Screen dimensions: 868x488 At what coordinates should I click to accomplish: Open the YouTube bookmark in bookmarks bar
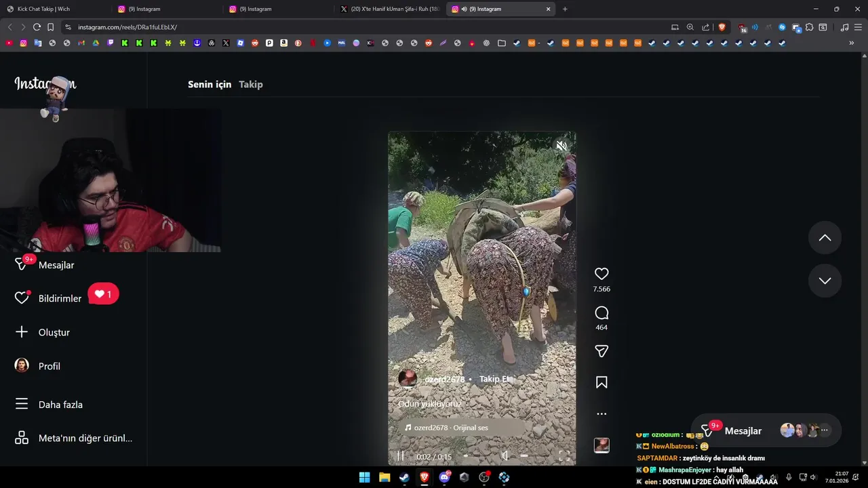9,43
